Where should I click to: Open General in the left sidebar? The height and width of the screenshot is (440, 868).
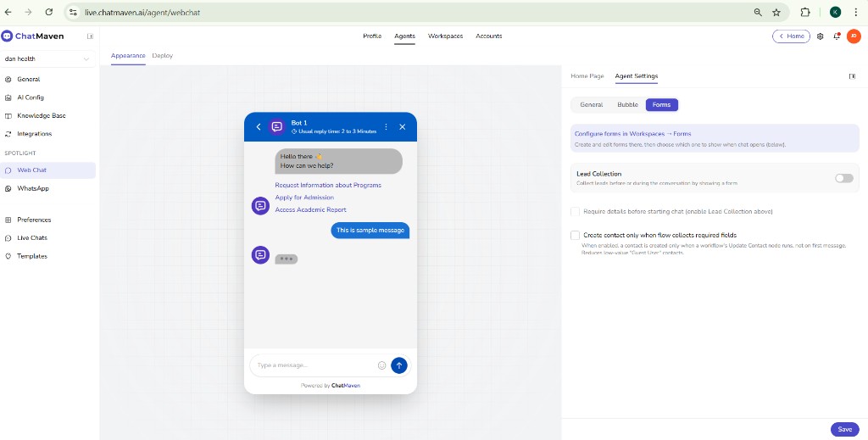point(47,79)
